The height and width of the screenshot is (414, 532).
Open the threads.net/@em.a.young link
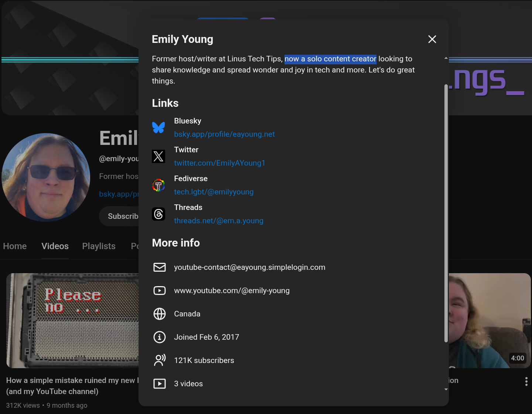click(x=219, y=221)
